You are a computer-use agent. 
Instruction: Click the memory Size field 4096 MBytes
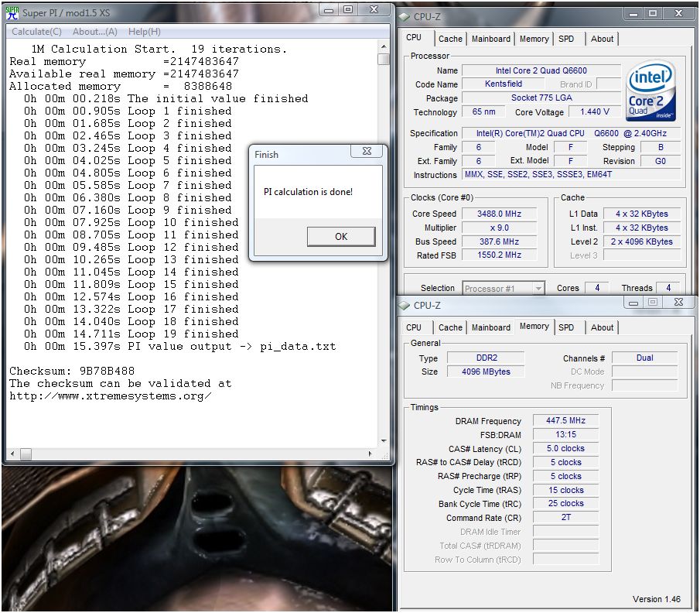coord(487,372)
